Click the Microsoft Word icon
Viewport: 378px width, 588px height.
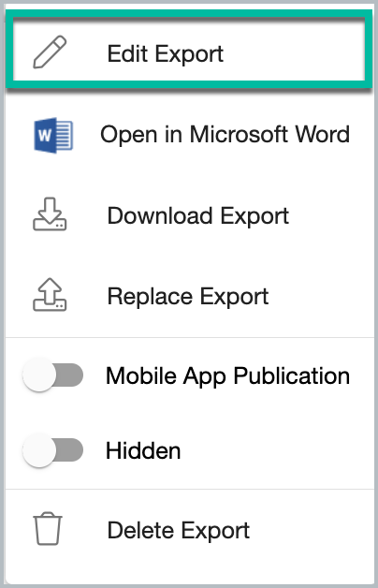point(53,135)
